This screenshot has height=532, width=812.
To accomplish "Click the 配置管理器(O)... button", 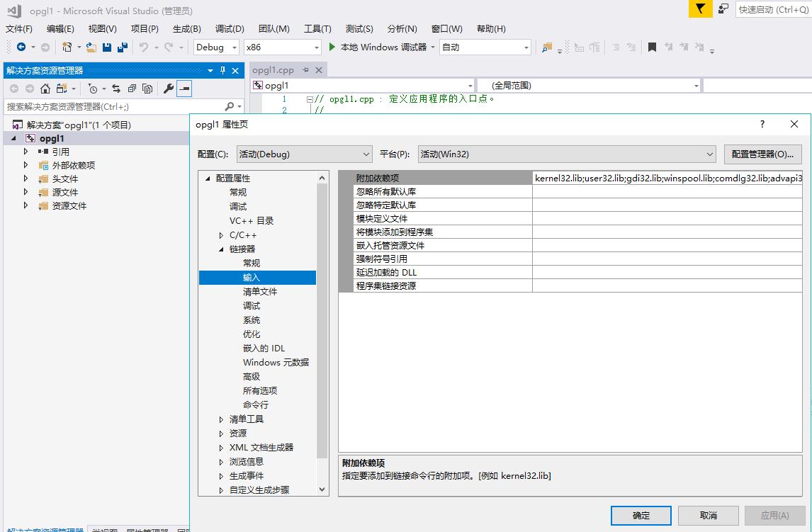I will (762, 154).
